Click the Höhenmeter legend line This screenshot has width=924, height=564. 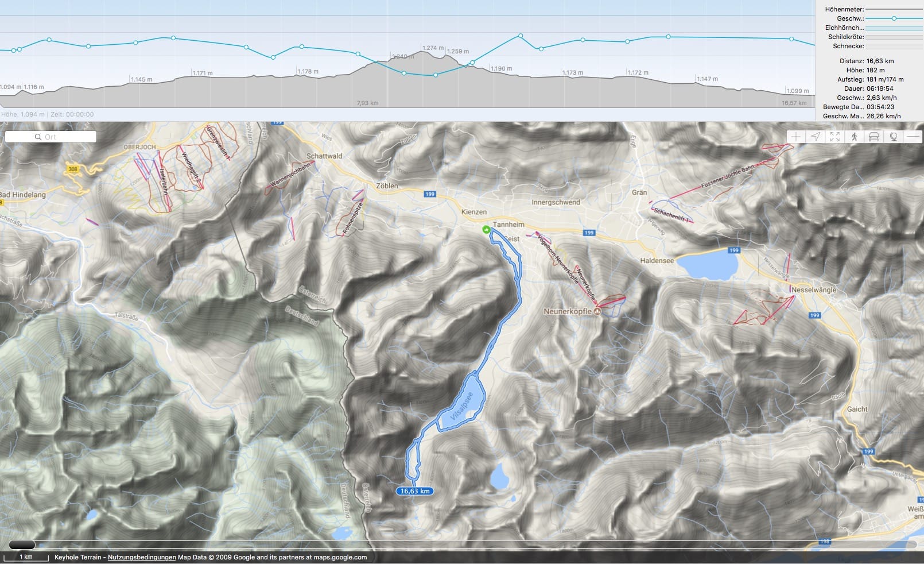point(894,9)
